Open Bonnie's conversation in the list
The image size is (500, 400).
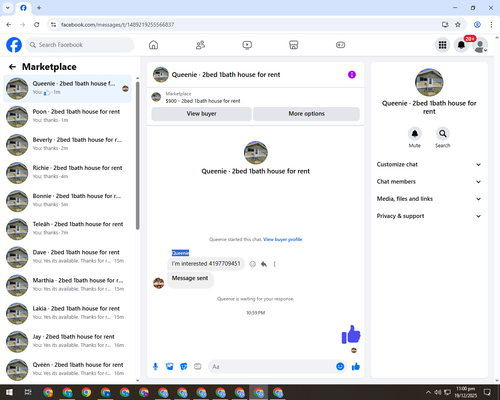click(68, 201)
